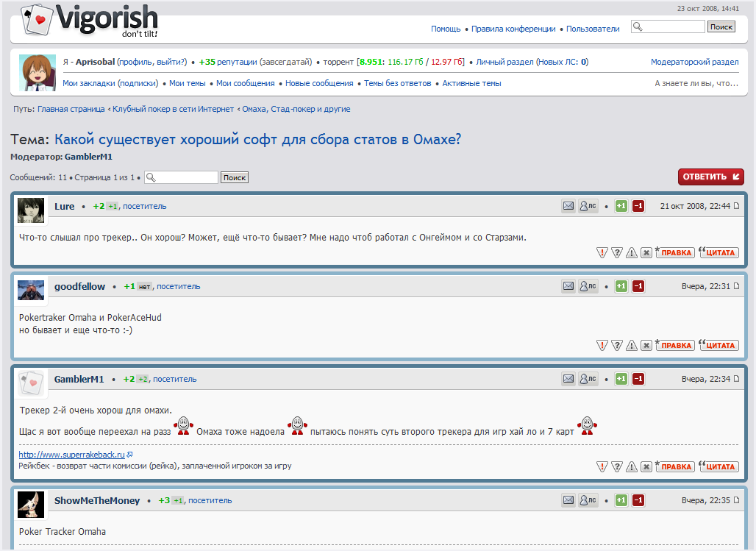Open Новые сообщения link
The width and height of the screenshot is (756, 551).
319,83
